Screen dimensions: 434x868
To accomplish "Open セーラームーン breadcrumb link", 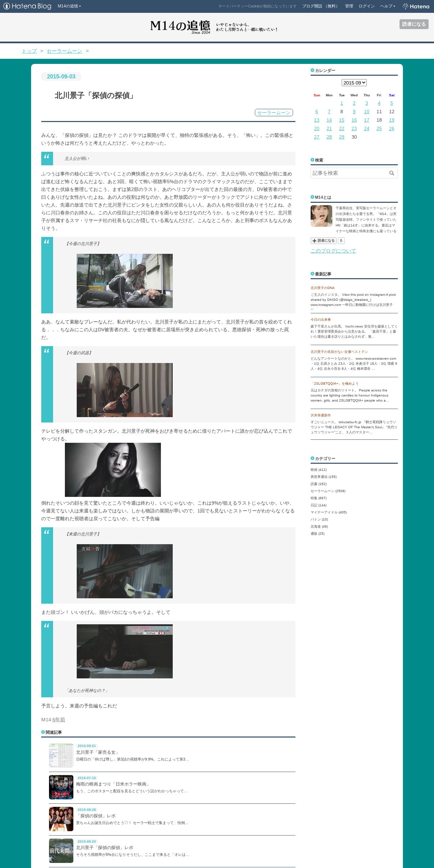I will tap(64, 51).
